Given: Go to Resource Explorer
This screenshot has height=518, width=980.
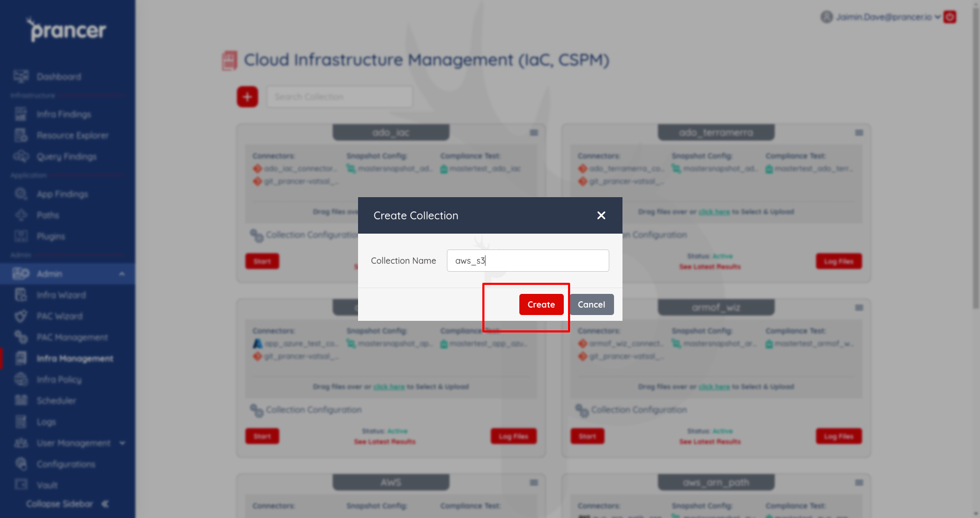Looking at the screenshot, I should (x=72, y=135).
